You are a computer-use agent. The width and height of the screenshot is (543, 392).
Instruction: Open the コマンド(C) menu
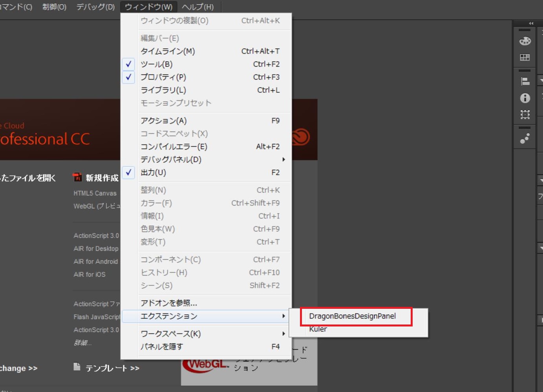(16, 7)
